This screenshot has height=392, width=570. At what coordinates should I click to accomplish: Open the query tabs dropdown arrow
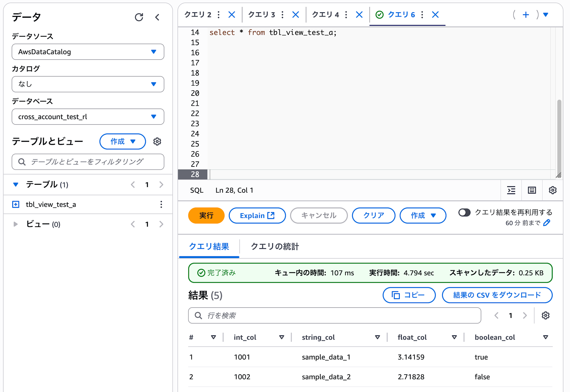click(x=546, y=15)
